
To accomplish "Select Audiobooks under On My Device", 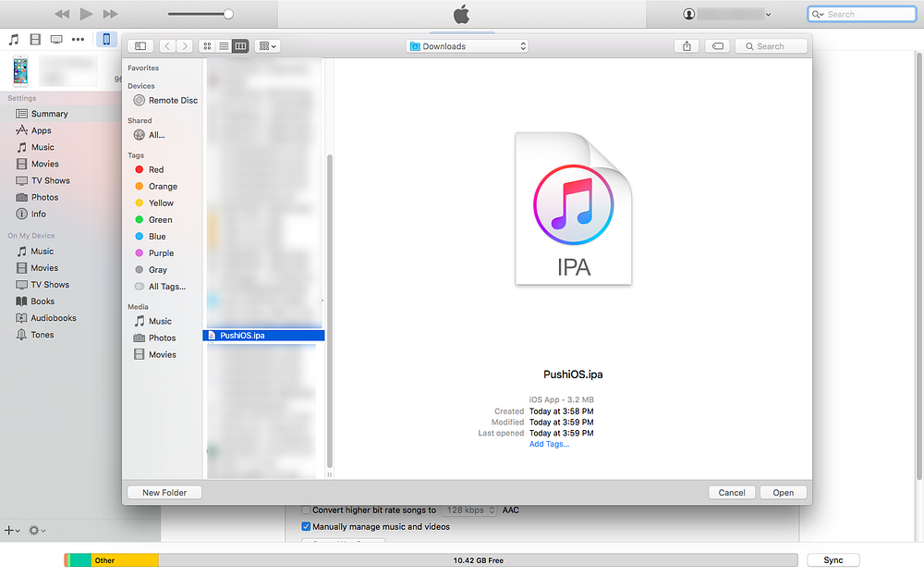I will pos(53,318).
